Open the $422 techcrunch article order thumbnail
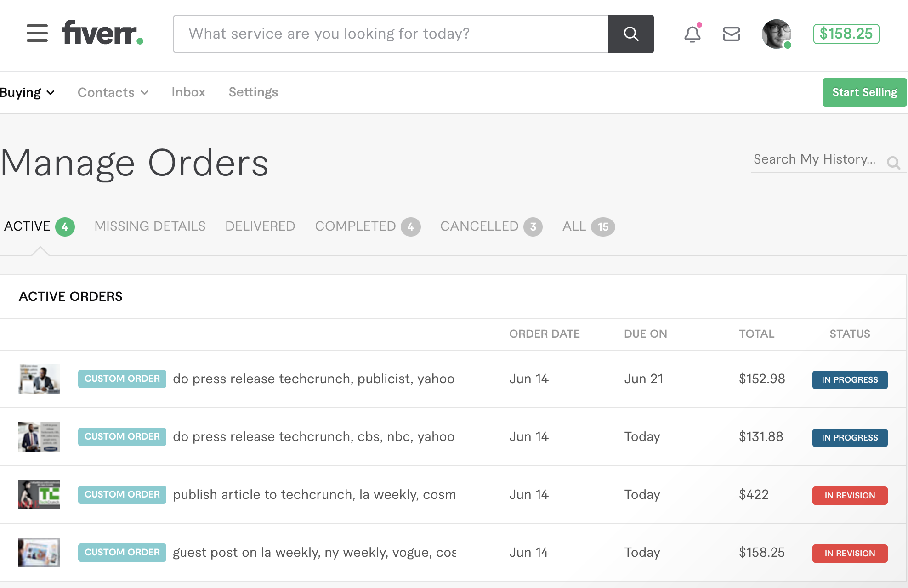 click(39, 495)
